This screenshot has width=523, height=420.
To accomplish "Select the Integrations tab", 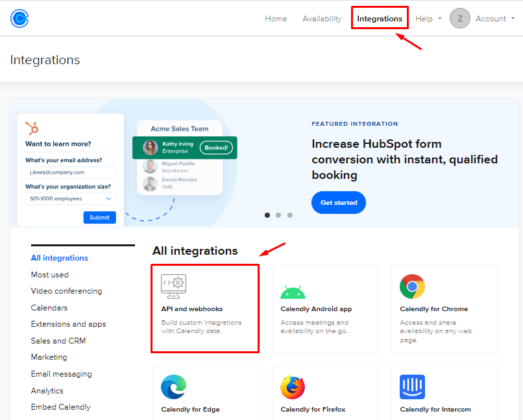I will click(x=380, y=19).
